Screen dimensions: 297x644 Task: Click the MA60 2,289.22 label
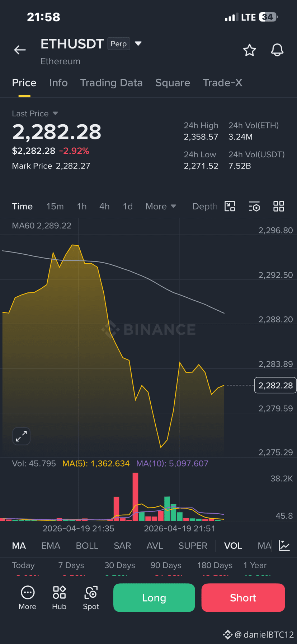(x=42, y=226)
